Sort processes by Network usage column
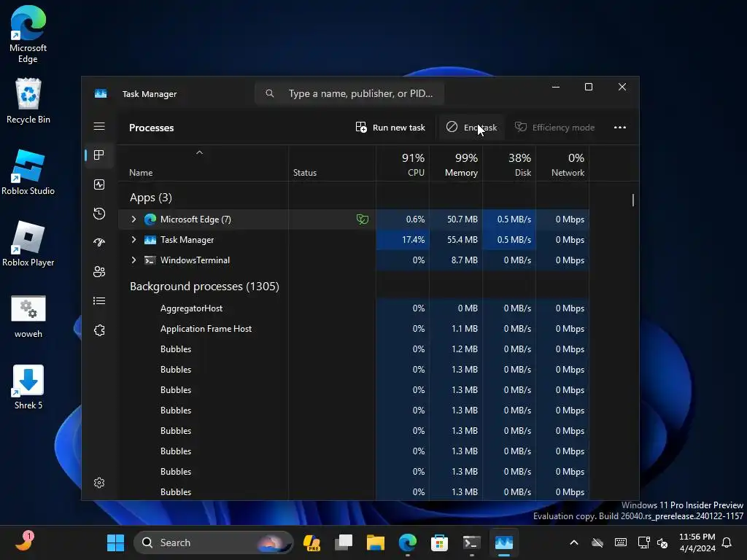 coord(562,164)
